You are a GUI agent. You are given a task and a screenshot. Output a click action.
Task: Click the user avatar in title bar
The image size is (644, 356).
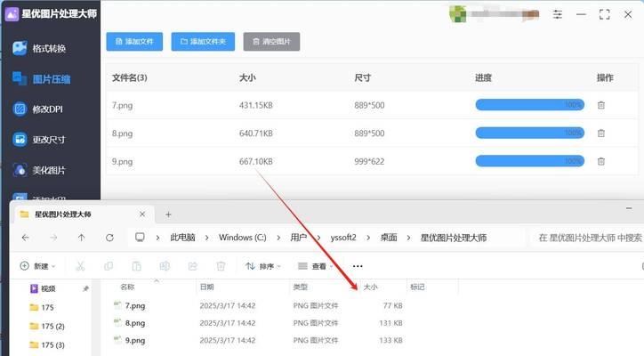point(457,14)
